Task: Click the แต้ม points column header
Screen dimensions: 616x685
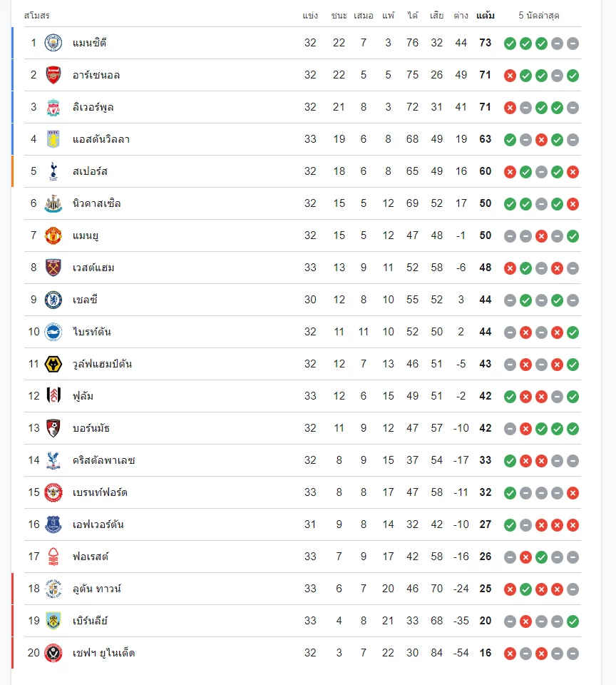Action: point(485,16)
